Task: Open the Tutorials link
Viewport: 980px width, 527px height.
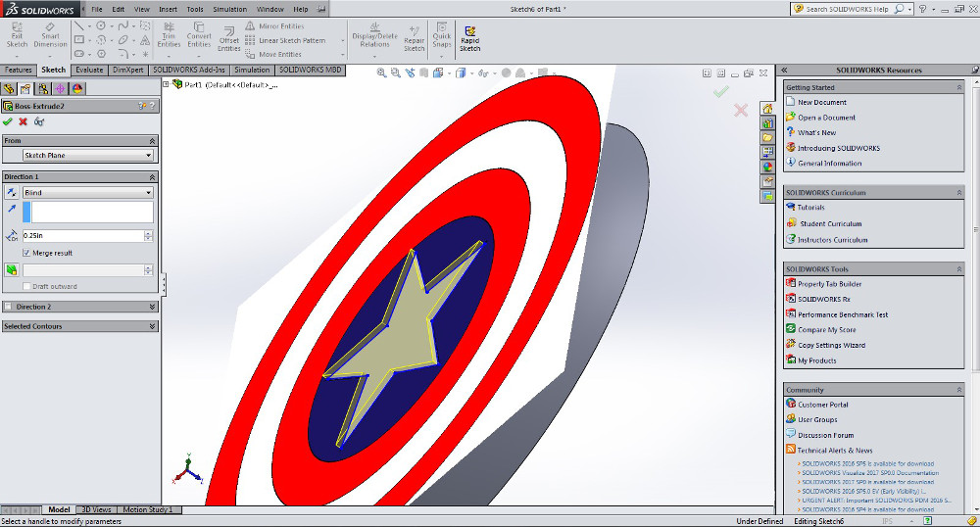Action: click(x=810, y=208)
